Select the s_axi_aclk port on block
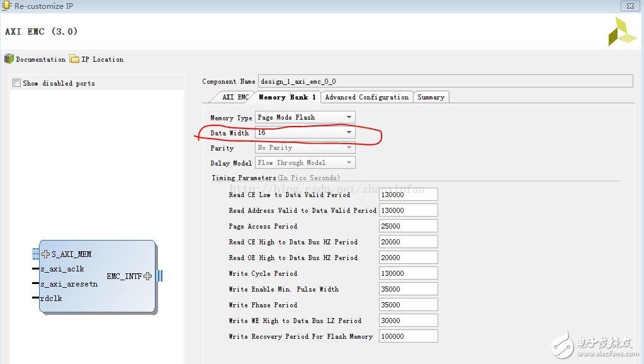This screenshot has height=364, width=644. 62,269
